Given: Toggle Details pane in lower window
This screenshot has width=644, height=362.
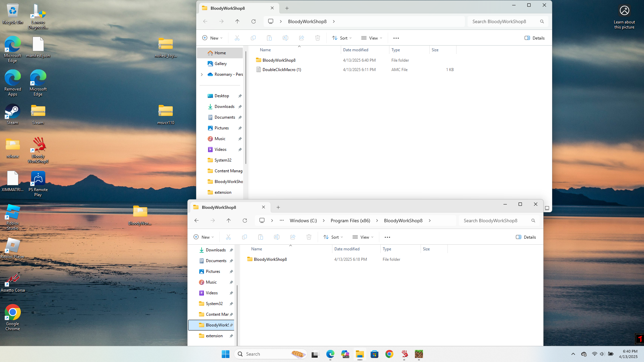Looking at the screenshot, I should coord(526,237).
